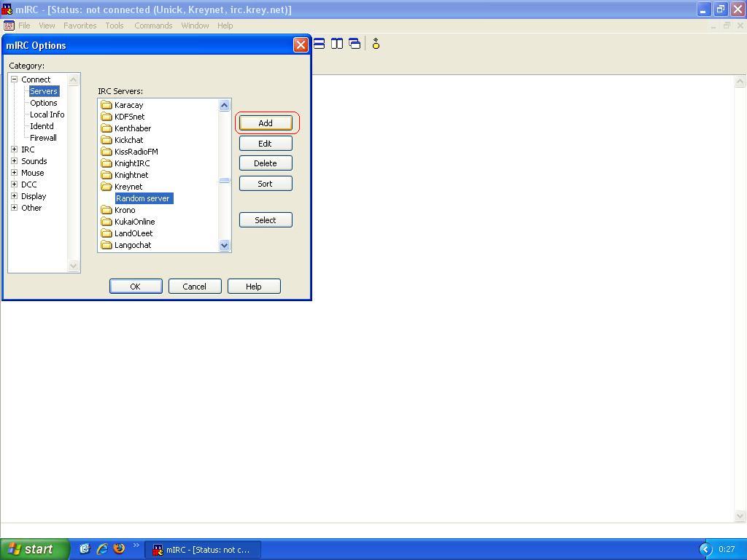
Task: Open the File menu
Action: pos(24,26)
